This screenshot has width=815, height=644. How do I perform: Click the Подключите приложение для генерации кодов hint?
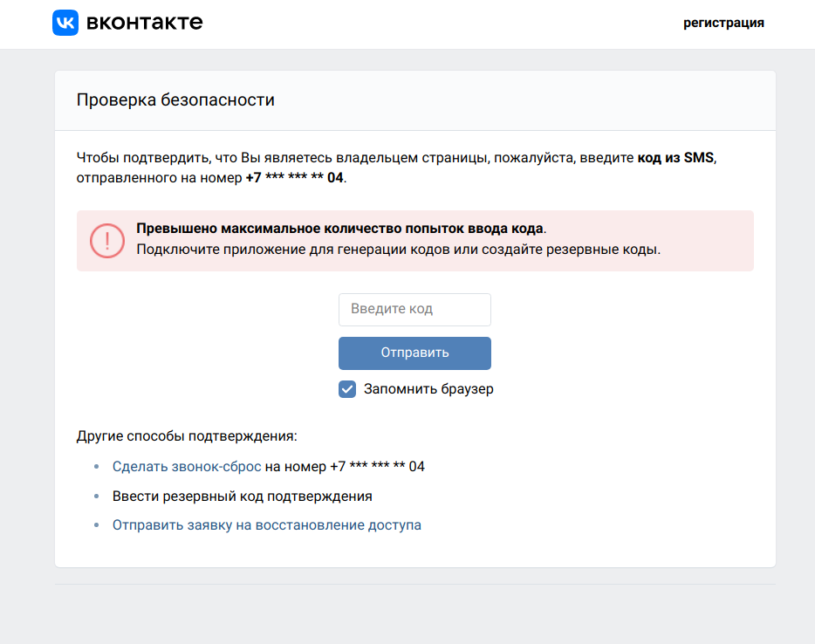click(399, 250)
